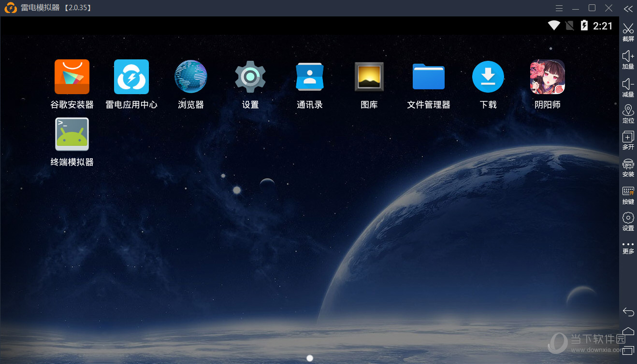This screenshot has height=364, width=637.
Task: Open the 定位 location tool
Action: (x=628, y=113)
